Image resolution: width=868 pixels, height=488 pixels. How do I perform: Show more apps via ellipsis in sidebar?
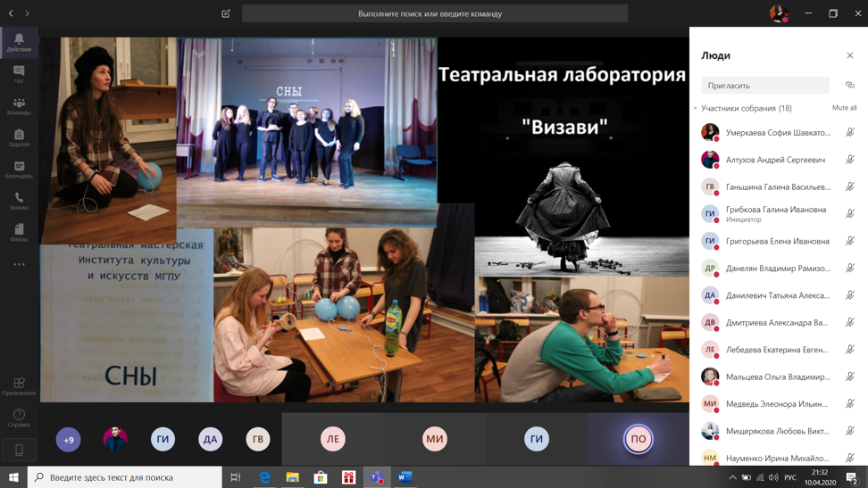19,264
